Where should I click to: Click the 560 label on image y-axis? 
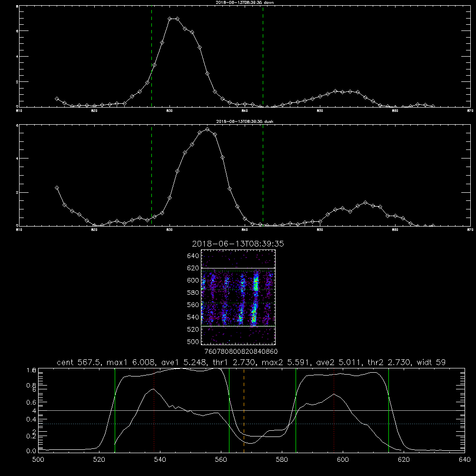coord(193,305)
